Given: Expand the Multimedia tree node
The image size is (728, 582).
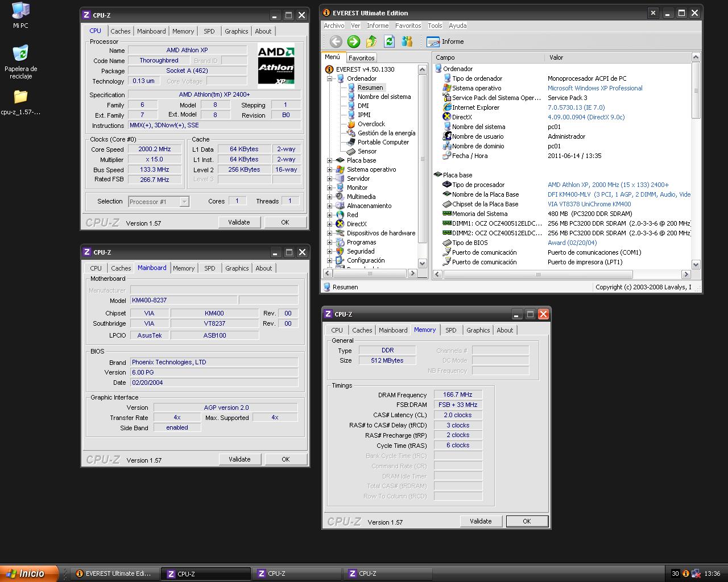Looking at the screenshot, I should point(329,197).
